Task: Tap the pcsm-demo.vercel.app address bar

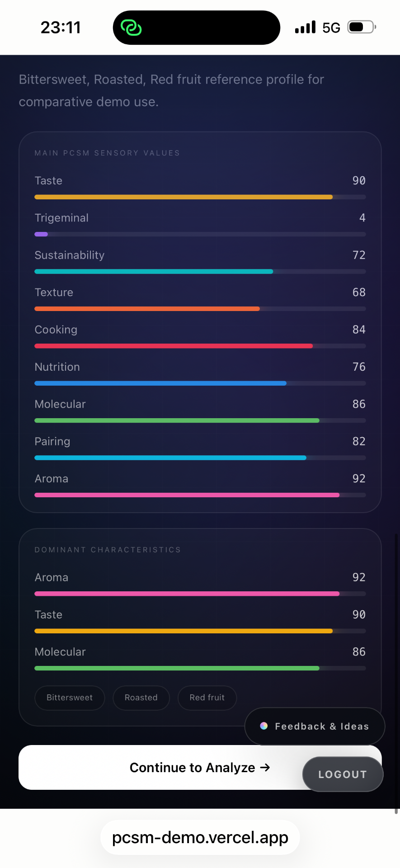Action: (x=200, y=837)
